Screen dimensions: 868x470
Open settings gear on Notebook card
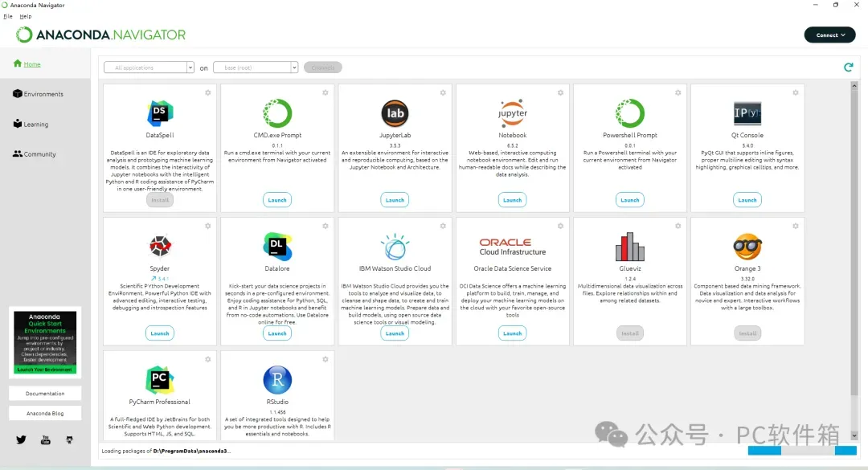click(x=560, y=92)
